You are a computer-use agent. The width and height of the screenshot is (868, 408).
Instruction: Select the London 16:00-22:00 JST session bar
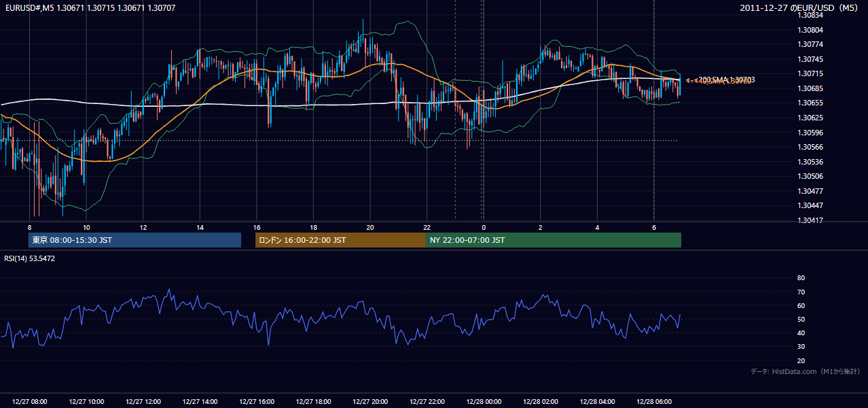(x=340, y=240)
